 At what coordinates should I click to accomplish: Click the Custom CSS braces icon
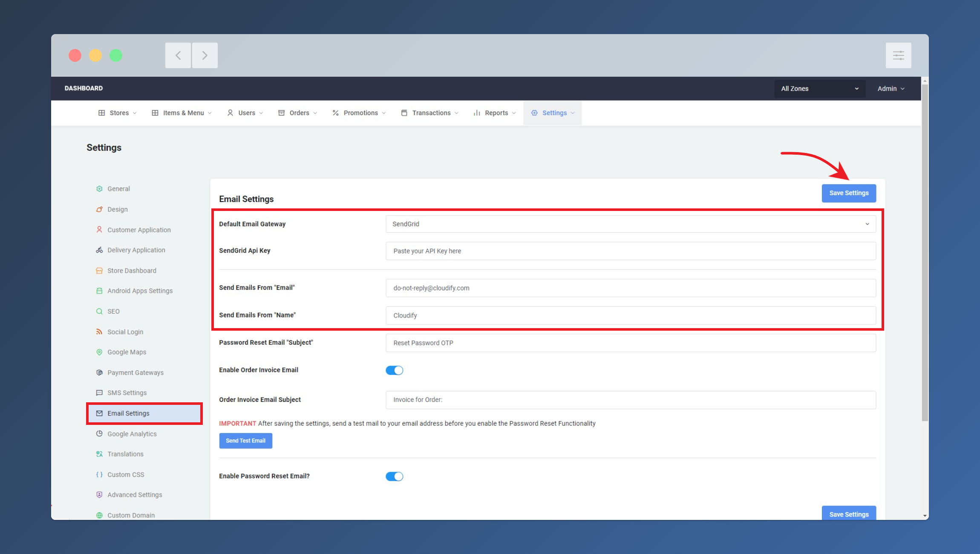point(99,474)
